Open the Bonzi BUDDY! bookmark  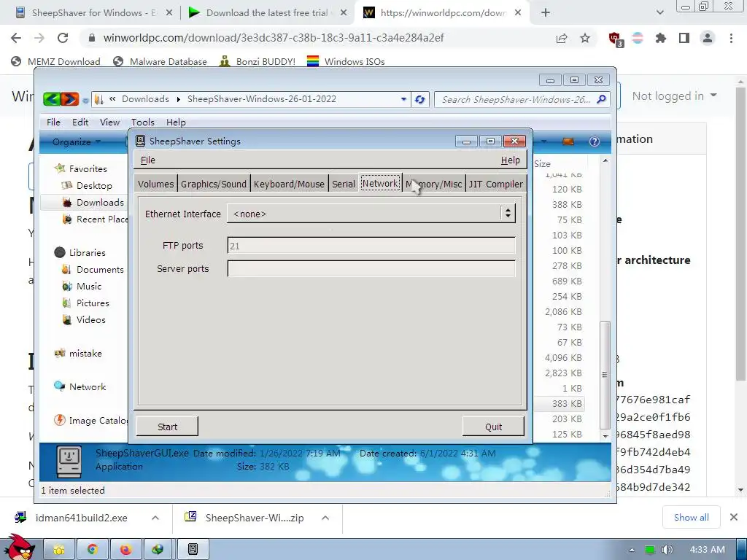click(258, 61)
